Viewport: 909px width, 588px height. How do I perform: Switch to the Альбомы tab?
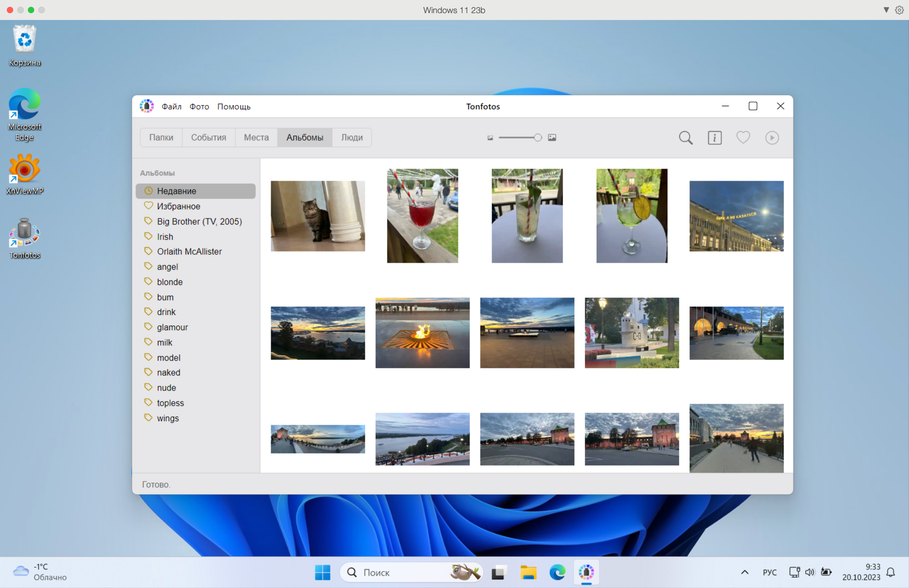(304, 138)
